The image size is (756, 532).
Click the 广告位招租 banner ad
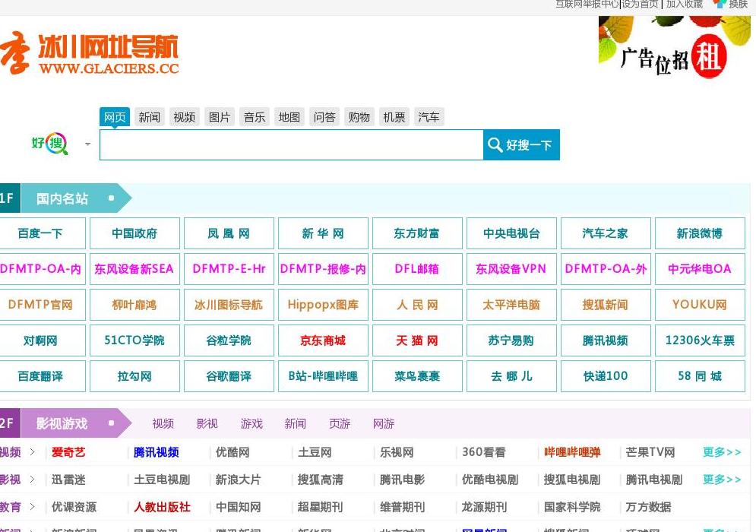click(675, 47)
